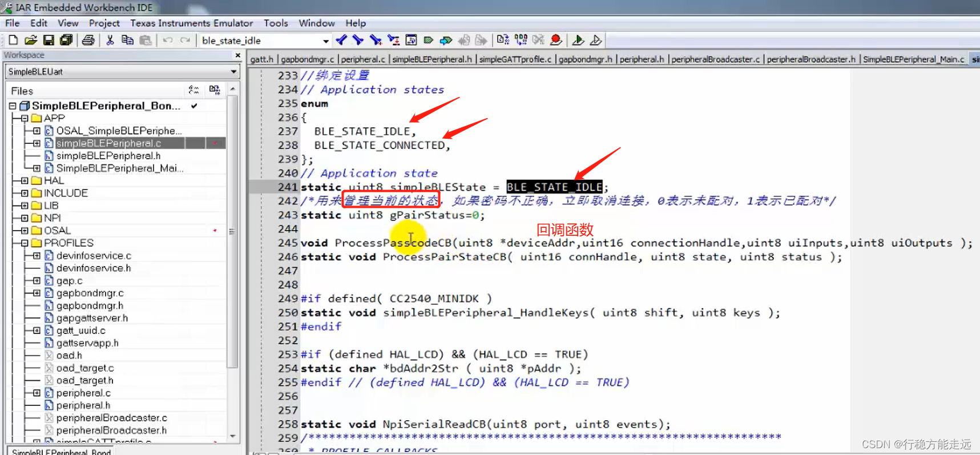Click the Paste toolbar icon

tap(146, 40)
